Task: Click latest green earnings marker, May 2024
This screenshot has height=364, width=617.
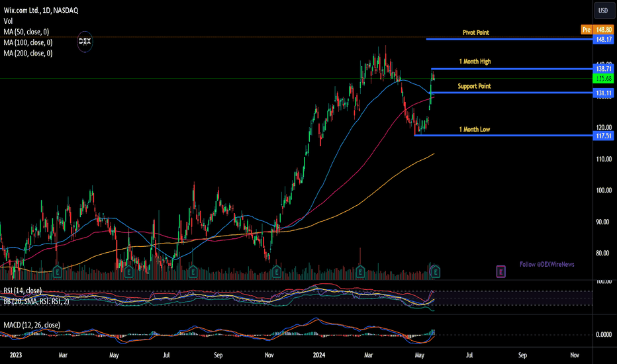Action: [x=436, y=272]
